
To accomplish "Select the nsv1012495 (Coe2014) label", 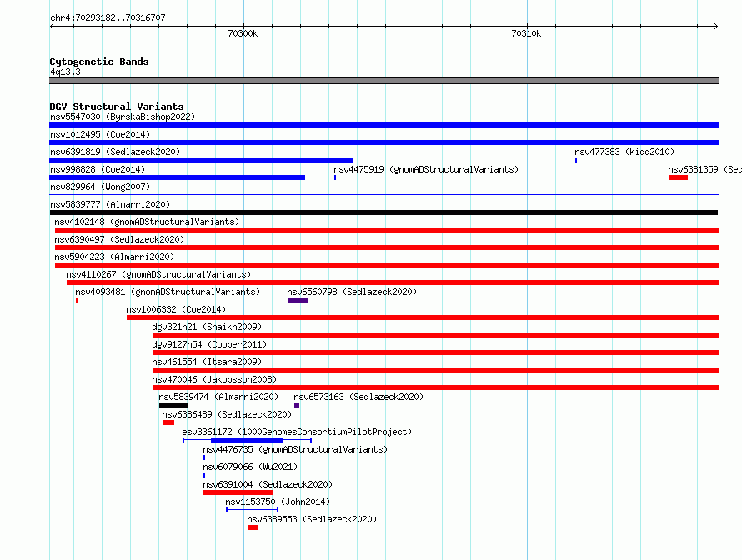I will point(100,134).
